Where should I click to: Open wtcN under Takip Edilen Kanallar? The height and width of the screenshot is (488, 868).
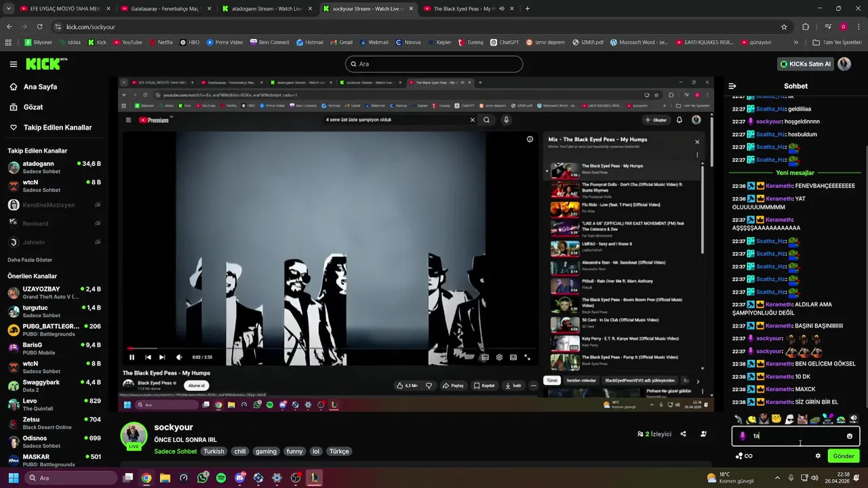(54, 186)
